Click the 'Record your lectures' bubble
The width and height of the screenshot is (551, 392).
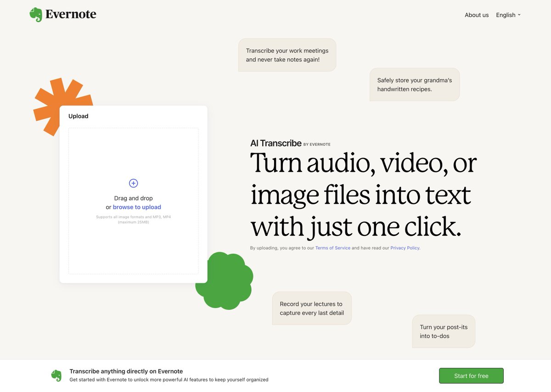point(312,308)
